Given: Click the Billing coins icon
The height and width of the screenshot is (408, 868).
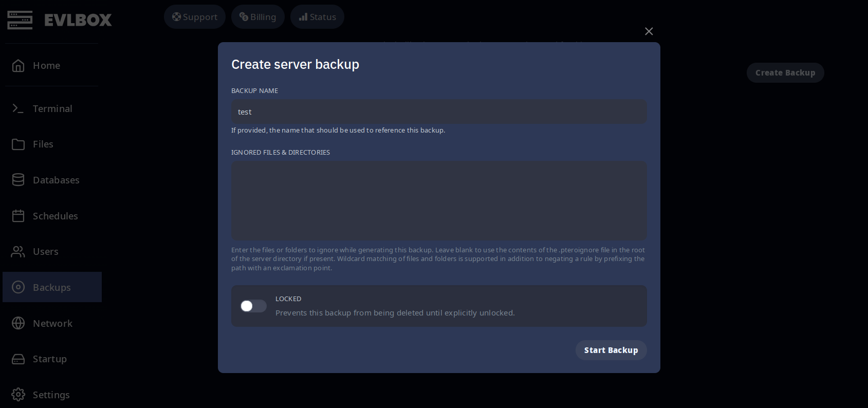Looking at the screenshot, I should pyautogui.click(x=244, y=17).
